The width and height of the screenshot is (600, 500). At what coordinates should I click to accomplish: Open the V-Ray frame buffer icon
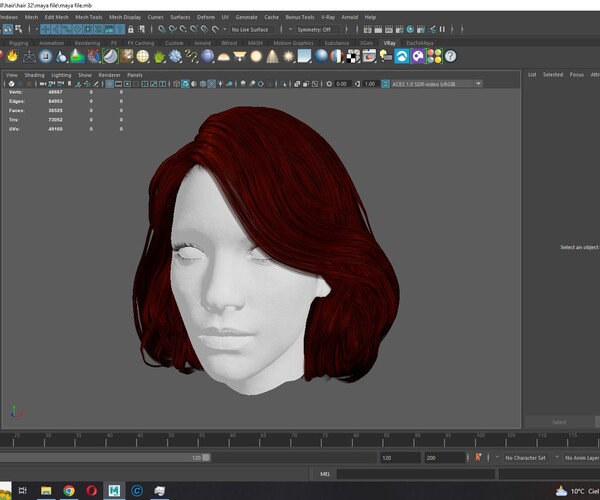[x=369, y=56]
